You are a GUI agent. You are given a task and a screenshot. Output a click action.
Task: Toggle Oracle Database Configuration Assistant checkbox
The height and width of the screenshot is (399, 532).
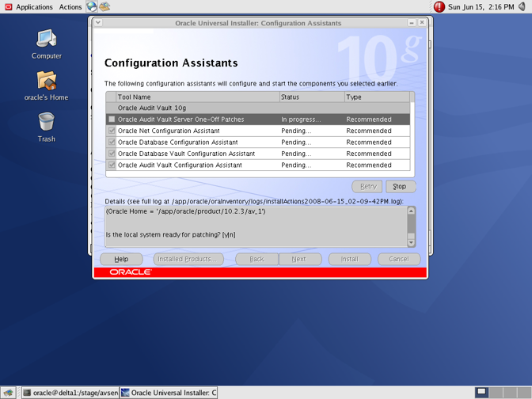pos(112,142)
